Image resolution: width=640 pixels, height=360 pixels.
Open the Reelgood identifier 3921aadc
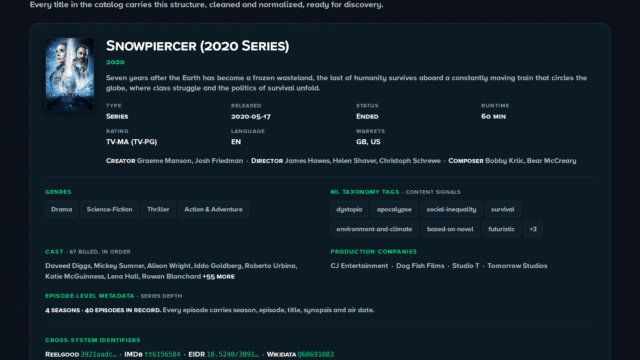point(98,354)
